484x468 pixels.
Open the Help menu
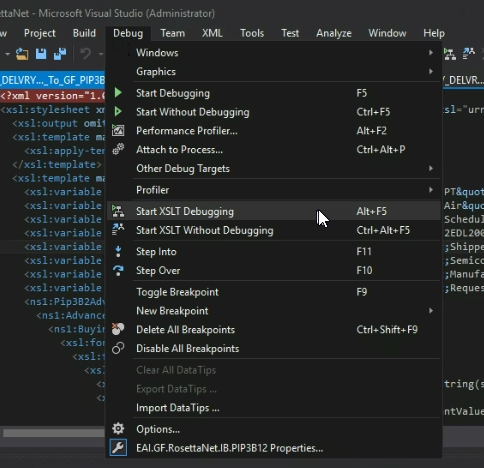(x=434, y=33)
